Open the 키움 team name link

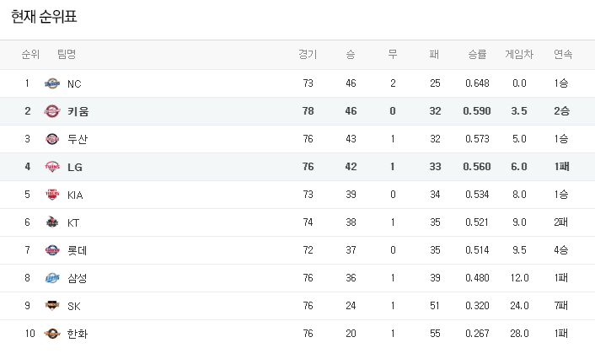pyautogui.click(x=78, y=111)
